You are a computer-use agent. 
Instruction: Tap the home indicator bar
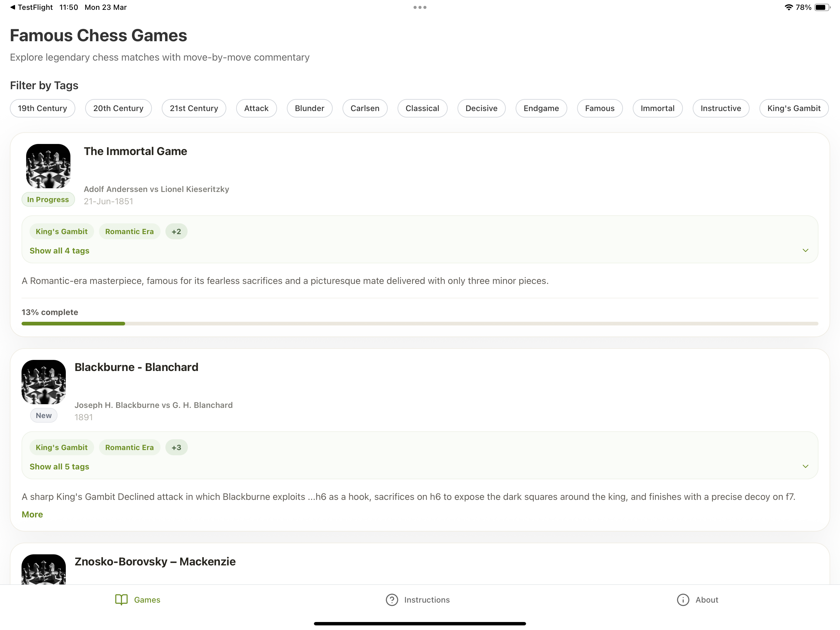[420, 624]
